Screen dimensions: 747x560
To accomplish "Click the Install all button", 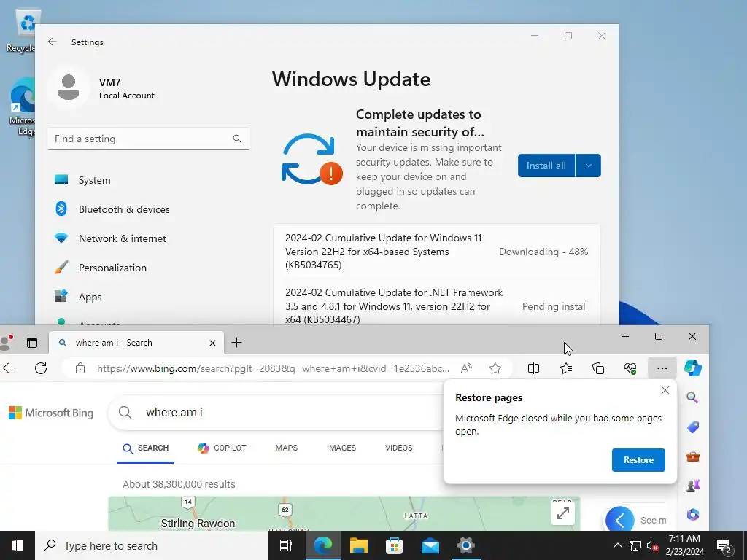I will pyautogui.click(x=546, y=166).
